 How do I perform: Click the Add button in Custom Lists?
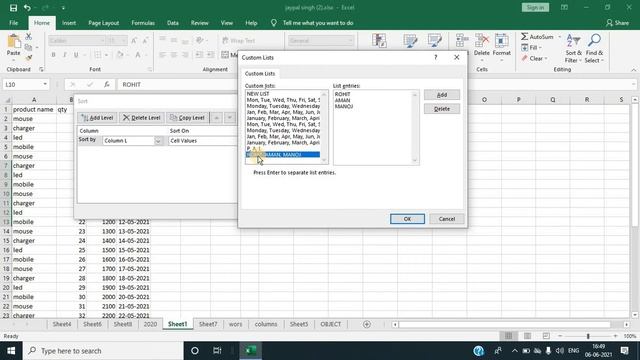pos(442,95)
